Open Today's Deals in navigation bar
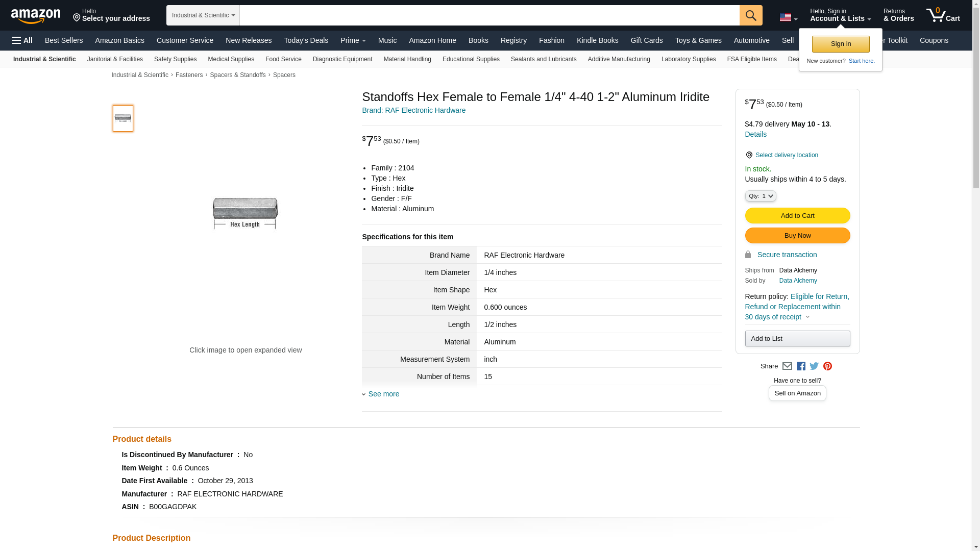 click(306, 40)
